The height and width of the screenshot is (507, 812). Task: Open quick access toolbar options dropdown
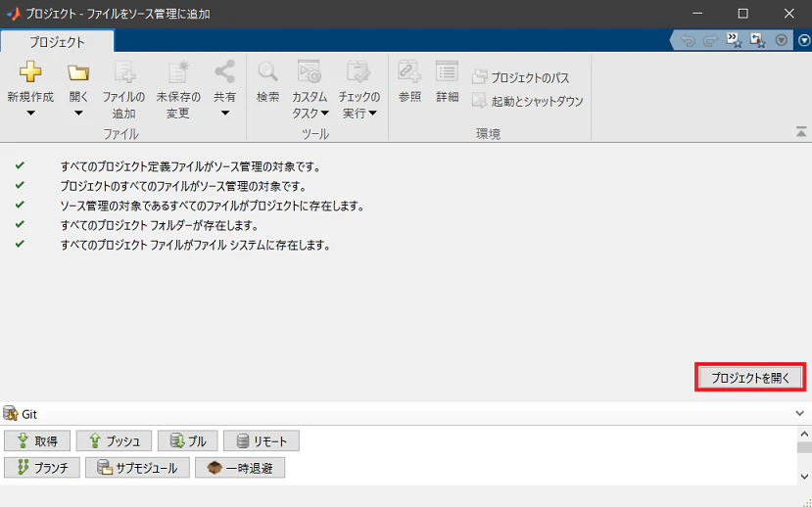click(x=781, y=40)
